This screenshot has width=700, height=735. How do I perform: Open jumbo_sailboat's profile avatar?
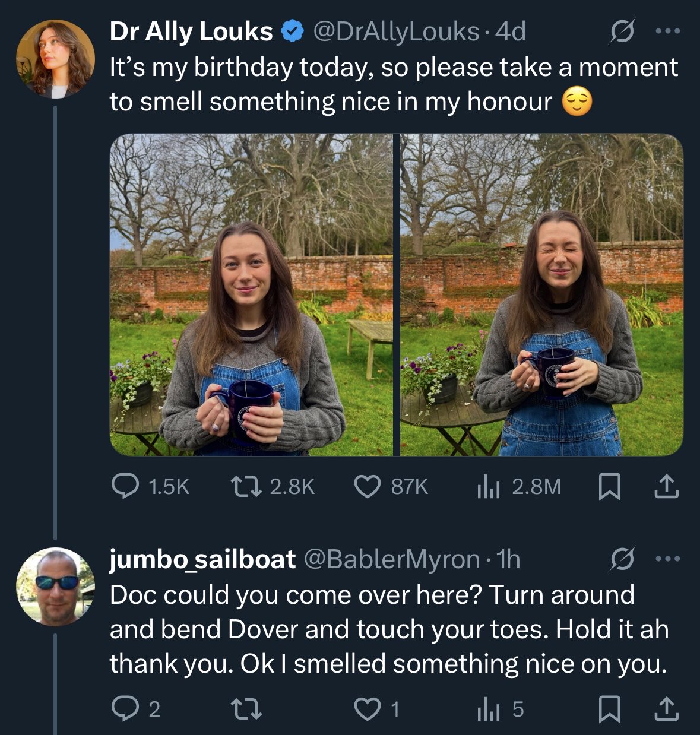point(55,587)
